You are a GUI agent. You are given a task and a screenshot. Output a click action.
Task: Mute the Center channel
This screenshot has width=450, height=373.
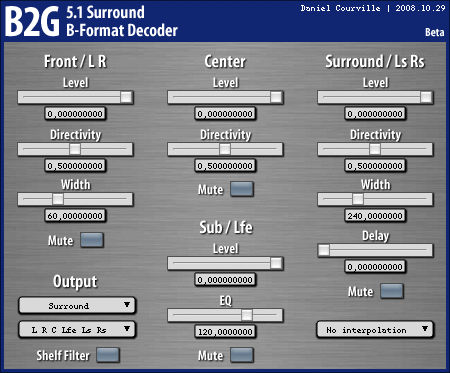pyautogui.click(x=242, y=189)
